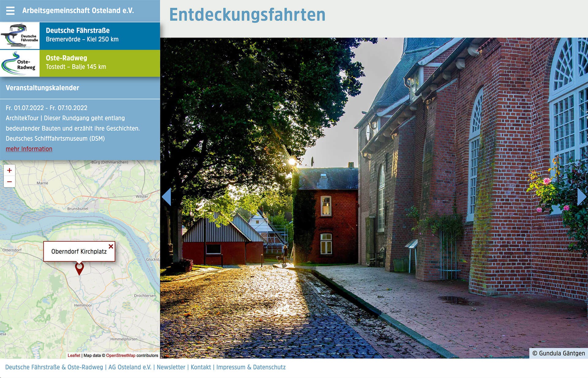Open OpenStreetMap attribution link
Viewport: 588px width, 378px height.
click(121, 355)
